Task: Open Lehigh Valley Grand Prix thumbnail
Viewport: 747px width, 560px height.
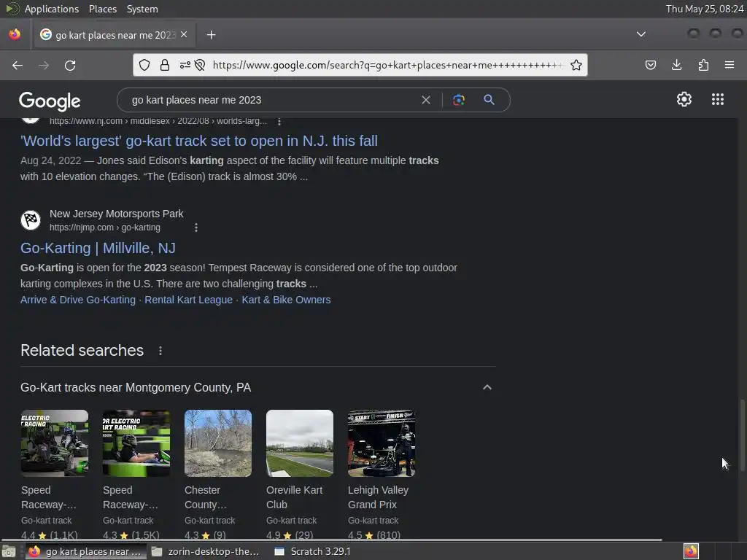Action: (x=382, y=443)
